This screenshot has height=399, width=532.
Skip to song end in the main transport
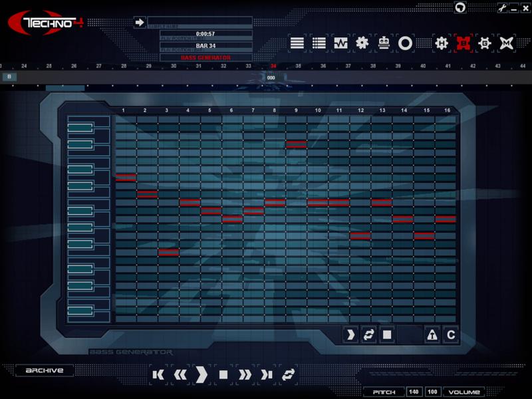(x=267, y=375)
